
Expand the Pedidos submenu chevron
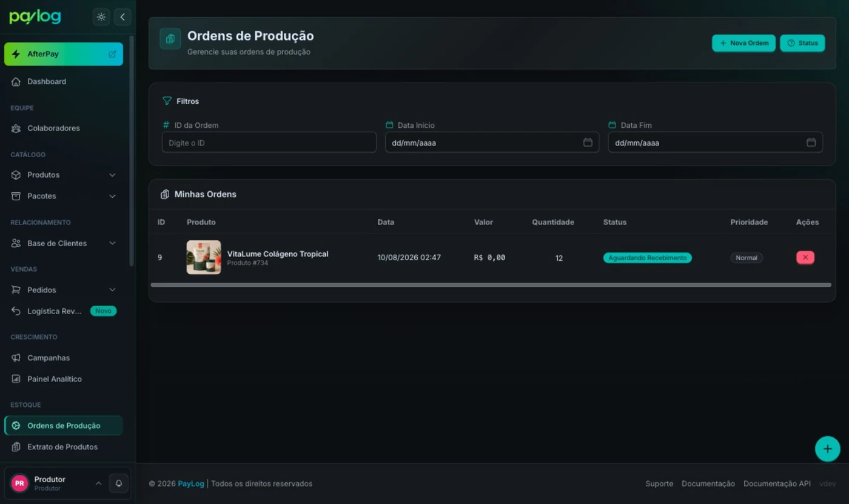112,290
